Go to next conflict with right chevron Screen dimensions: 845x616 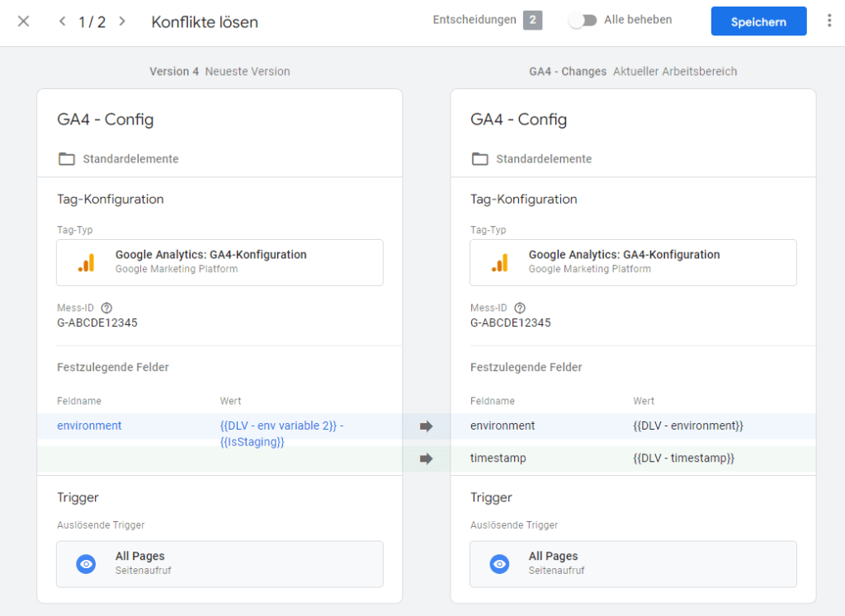[122, 21]
